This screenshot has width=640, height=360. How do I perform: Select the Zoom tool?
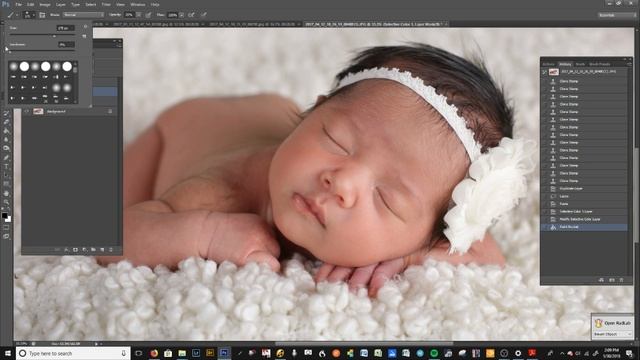6,202
